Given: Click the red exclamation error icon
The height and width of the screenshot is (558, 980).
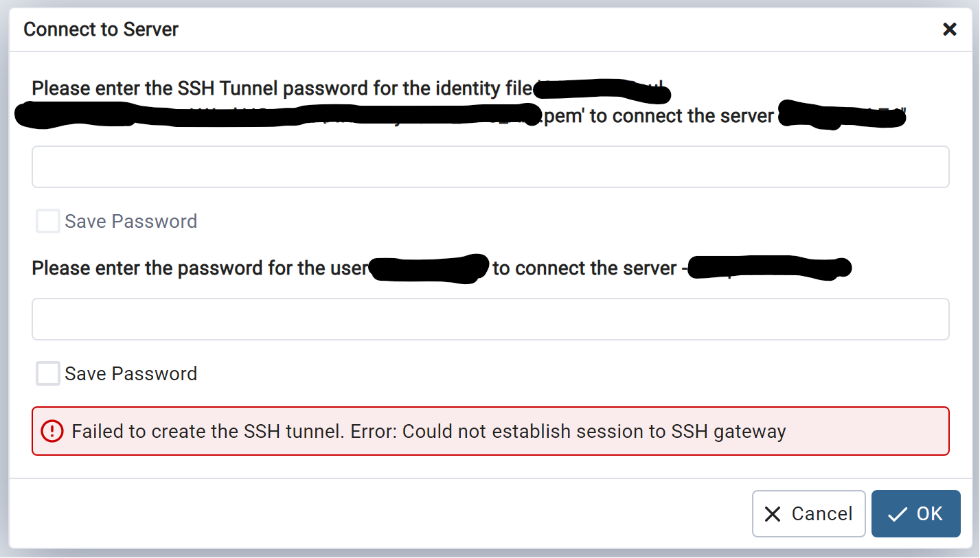Looking at the screenshot, I should coord(52,431).
